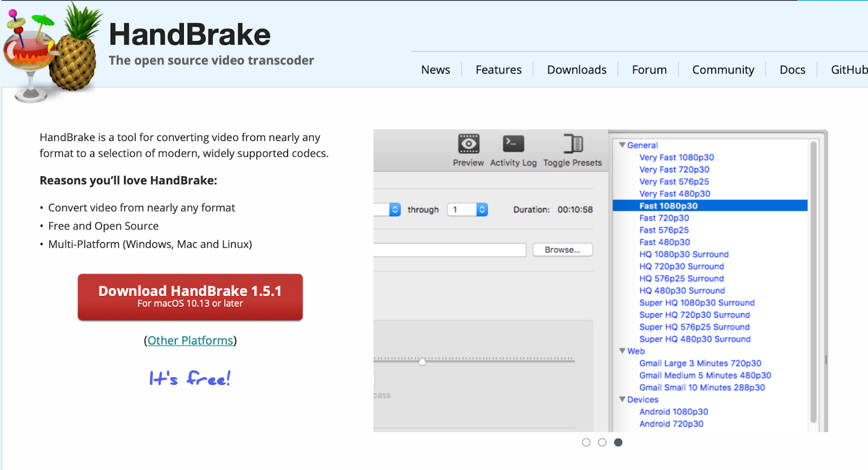868x470 pixels.
Task: Select the second carousel dot
Action: click(602, 442)
